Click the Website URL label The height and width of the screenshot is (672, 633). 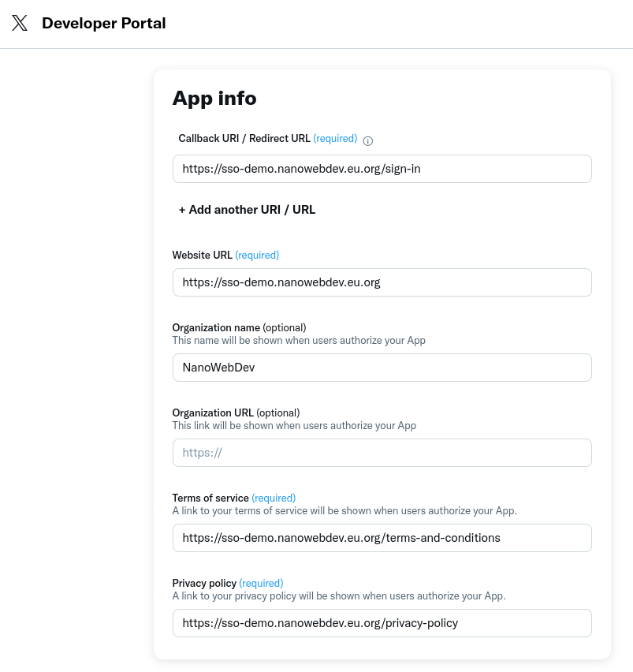coord(202,255)
